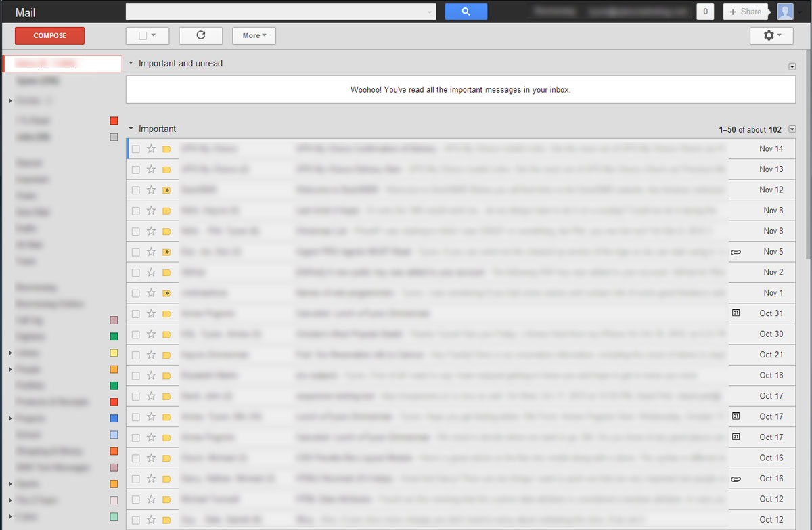
Task: Click the attachment paperclip on Nov 5 message
Action: (736, 252)
